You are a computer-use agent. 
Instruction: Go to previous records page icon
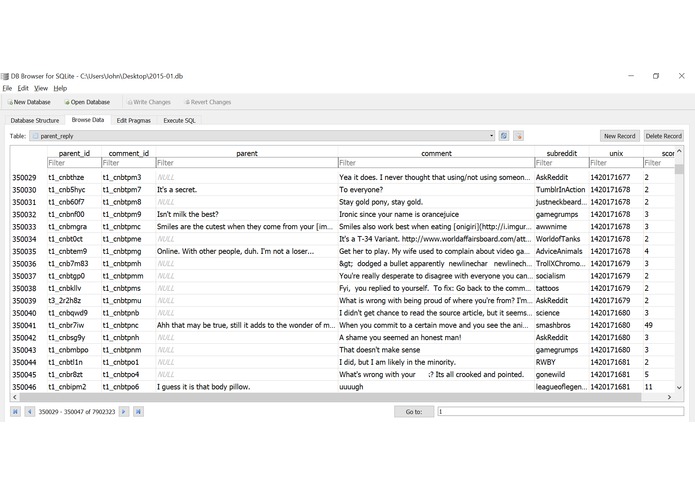pyautogui.click(x=30, y=412)
